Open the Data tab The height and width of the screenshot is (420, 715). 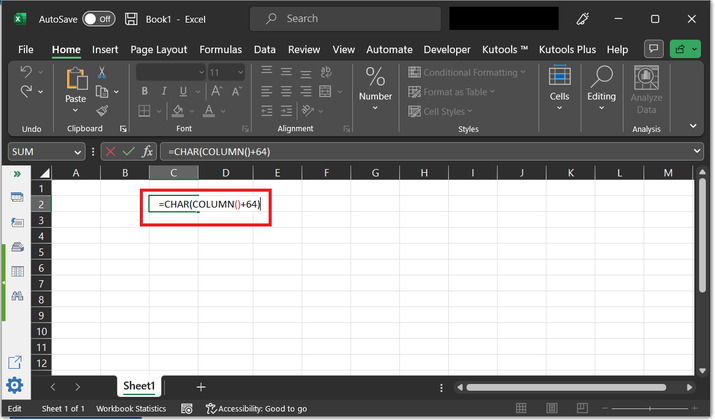click(x=264, y=49)
